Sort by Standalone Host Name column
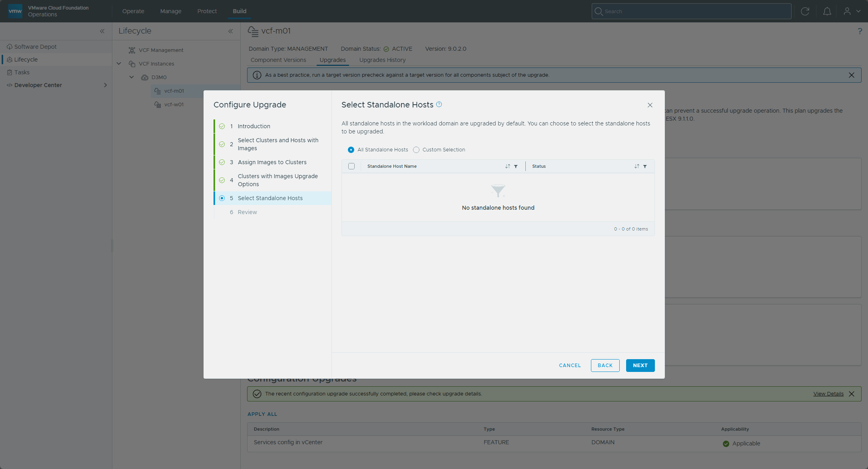Viewport: 868px width, 469px height. coord(507,166)
